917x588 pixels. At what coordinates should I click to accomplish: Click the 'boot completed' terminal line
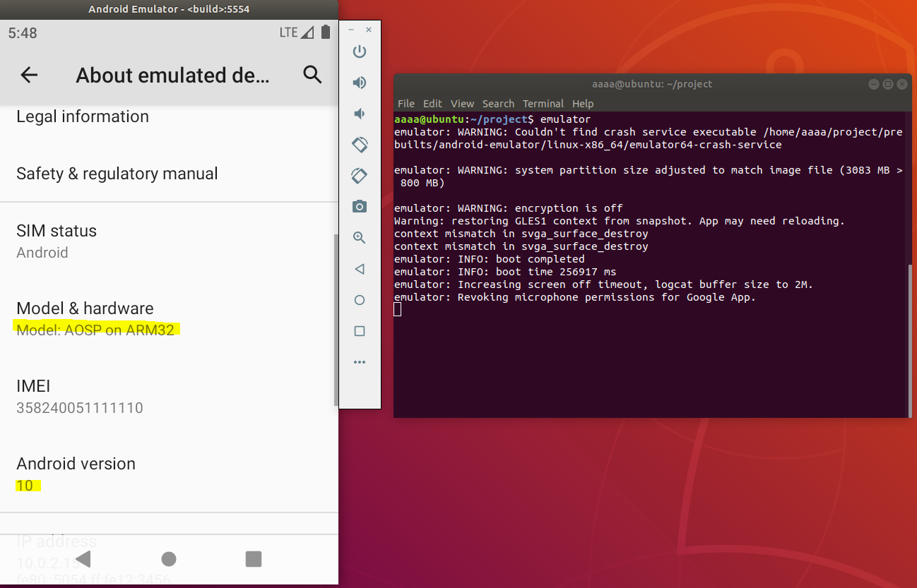(x=490, y=259)
